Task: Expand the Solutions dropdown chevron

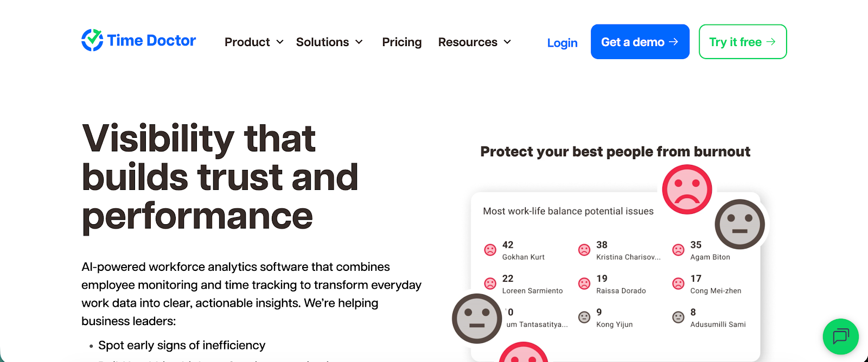Action: point(359,42)
